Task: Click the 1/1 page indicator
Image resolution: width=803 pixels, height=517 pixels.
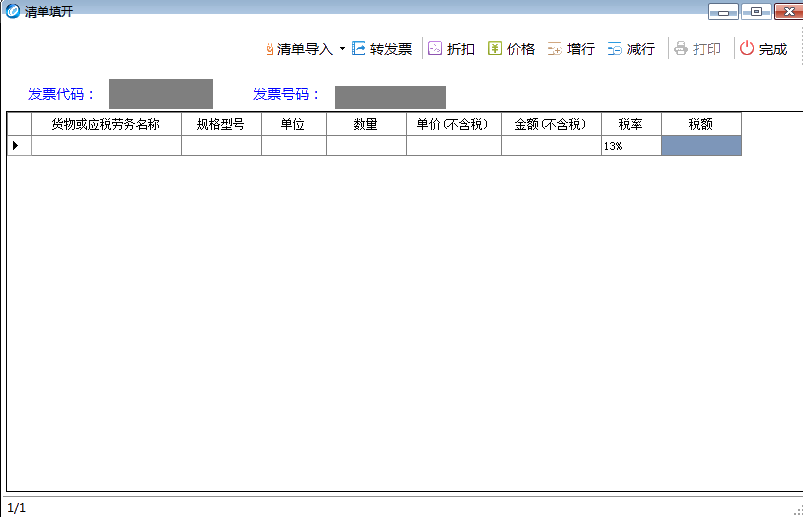Action: (x=16, y=508)
